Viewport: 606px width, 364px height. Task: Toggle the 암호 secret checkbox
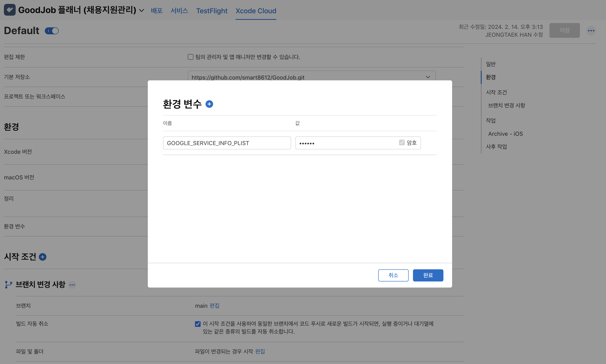coord(401,142)
